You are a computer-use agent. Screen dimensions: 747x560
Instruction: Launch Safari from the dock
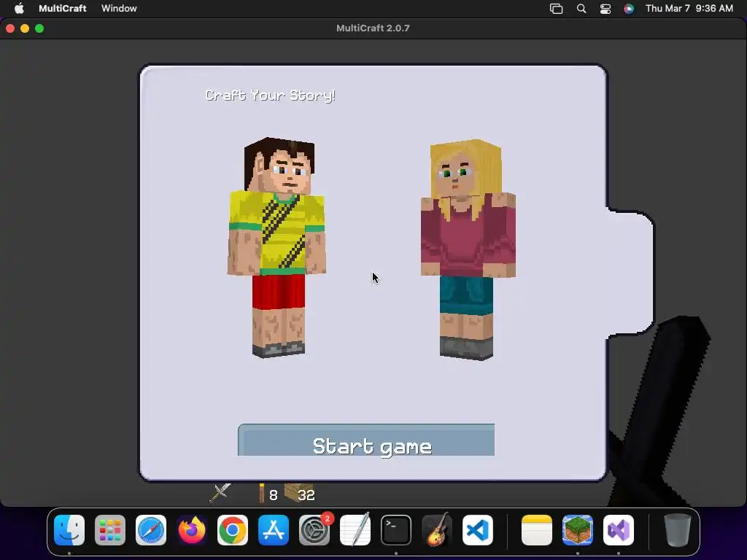[151, 530]
